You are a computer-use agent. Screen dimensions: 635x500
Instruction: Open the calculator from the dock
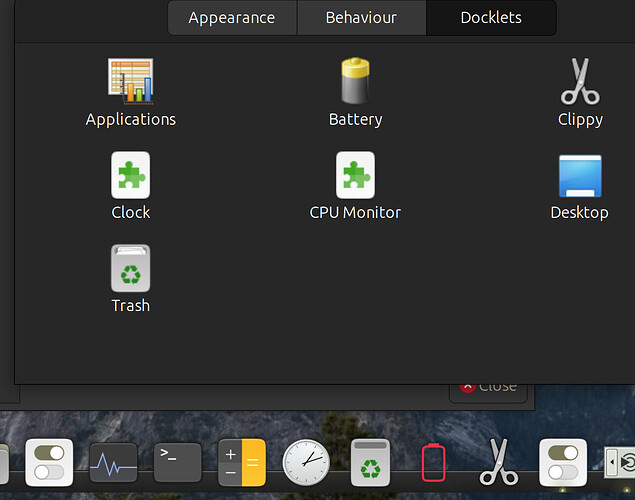(x=242, y=463)
